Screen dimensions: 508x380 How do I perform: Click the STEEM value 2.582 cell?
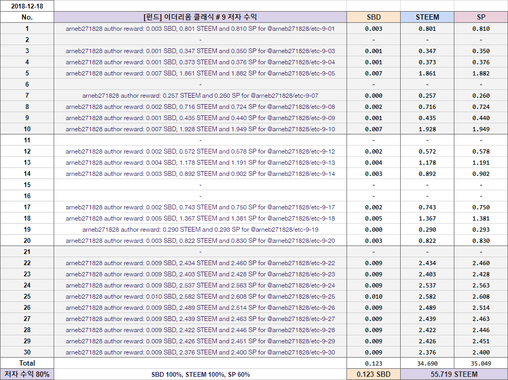pyautogui.click(x=427, y=297)
